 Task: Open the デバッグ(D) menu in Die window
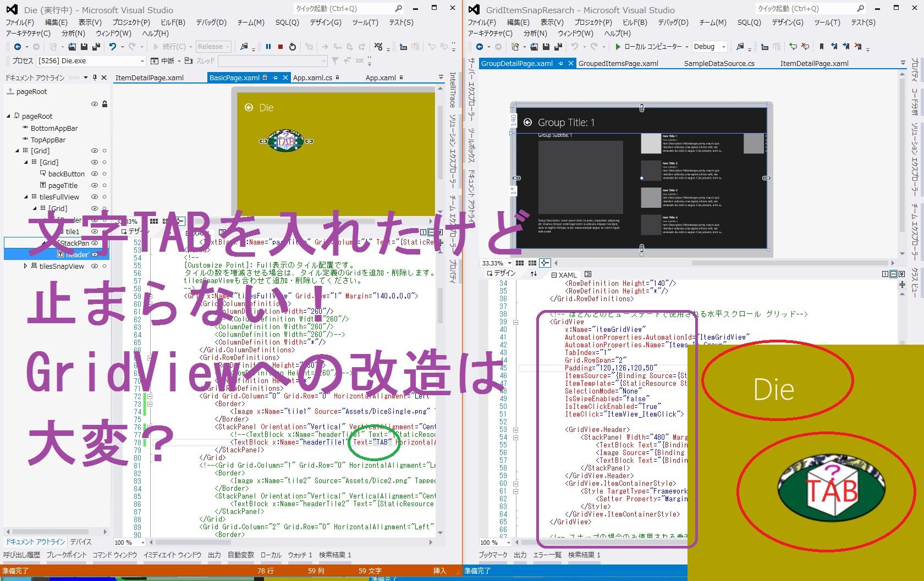[x=211, y=23]
